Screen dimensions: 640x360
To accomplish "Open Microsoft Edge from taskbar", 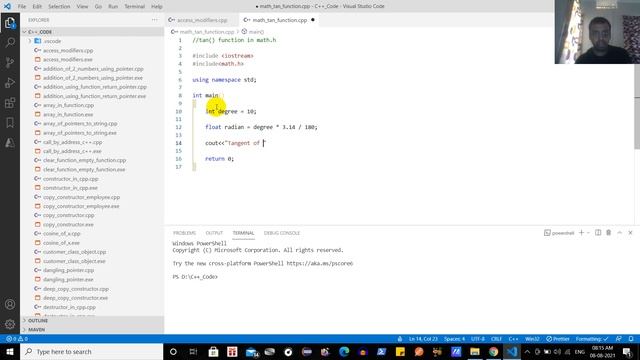I will (x=344, y=351).
